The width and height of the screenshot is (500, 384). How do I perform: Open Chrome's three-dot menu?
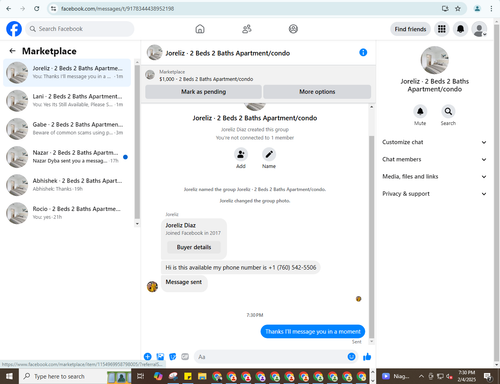pyautogui.click(x=491, y=9)
